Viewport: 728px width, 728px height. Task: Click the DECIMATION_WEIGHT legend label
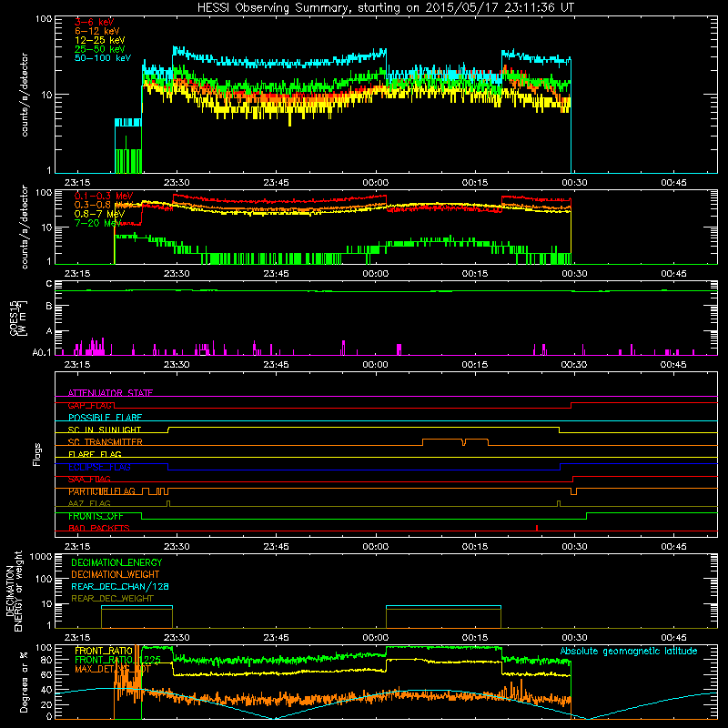coord(116,575)
